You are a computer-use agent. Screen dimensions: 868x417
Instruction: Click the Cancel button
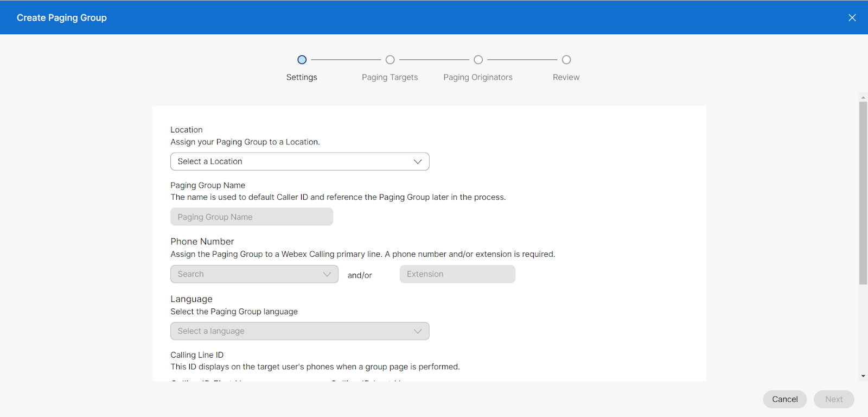785,399
